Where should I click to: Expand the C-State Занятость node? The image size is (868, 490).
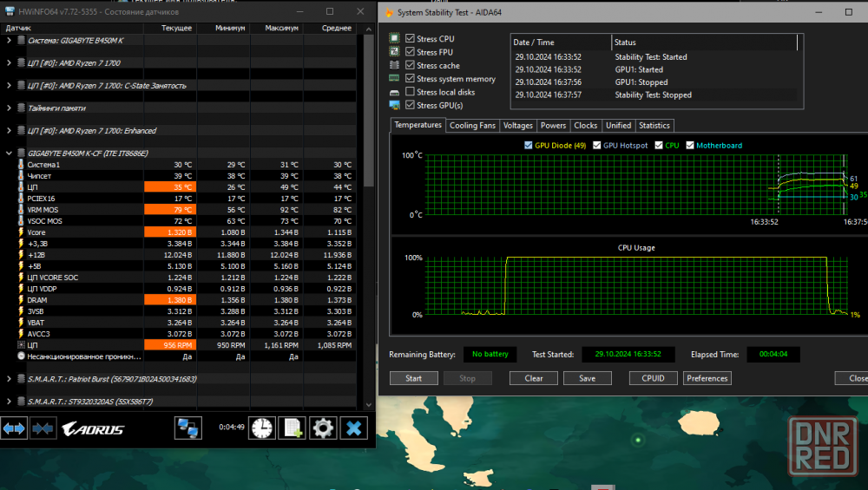tap(9, 85)
